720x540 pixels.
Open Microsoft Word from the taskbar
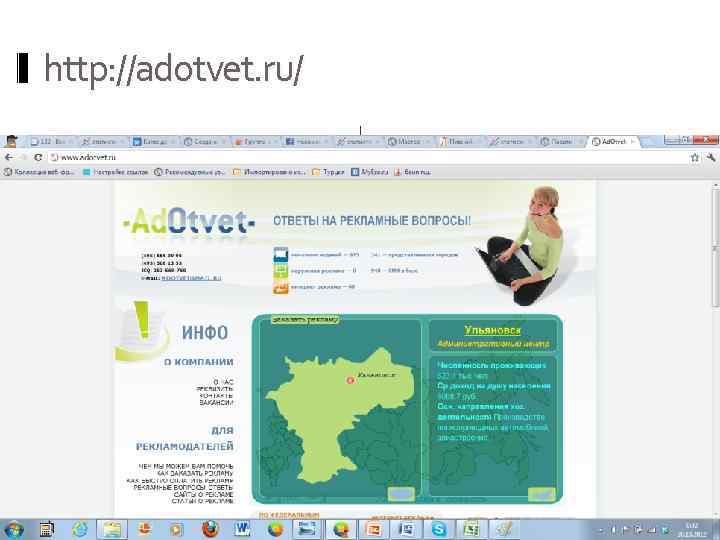tap(242, 530)
